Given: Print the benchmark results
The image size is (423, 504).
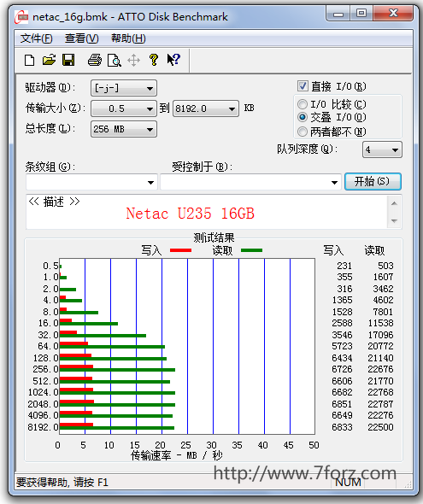Looking at the screenshot, I should point(95,60).
